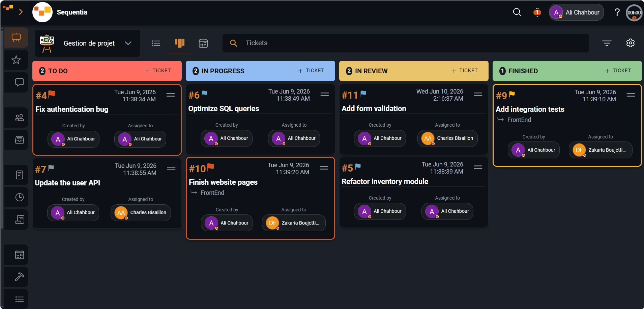Open the reports scroll sidebar icon

[19, 220]
